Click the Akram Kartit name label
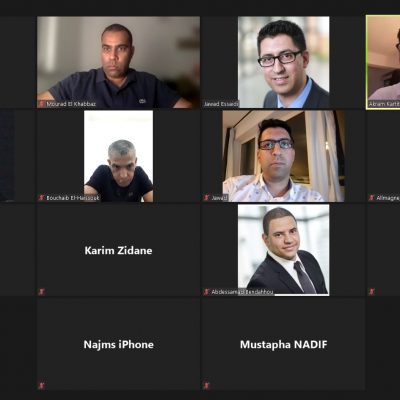Screen dimensions: 400x400 point(384,104)
